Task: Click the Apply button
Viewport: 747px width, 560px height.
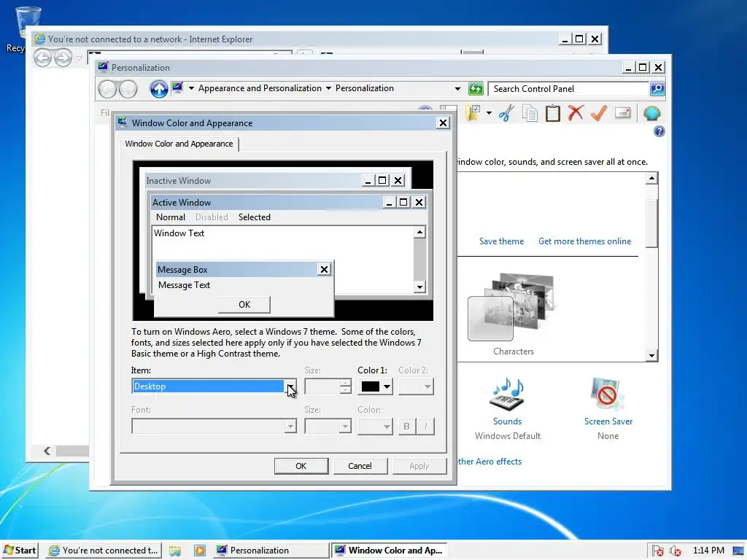Action: pos(419,466)
